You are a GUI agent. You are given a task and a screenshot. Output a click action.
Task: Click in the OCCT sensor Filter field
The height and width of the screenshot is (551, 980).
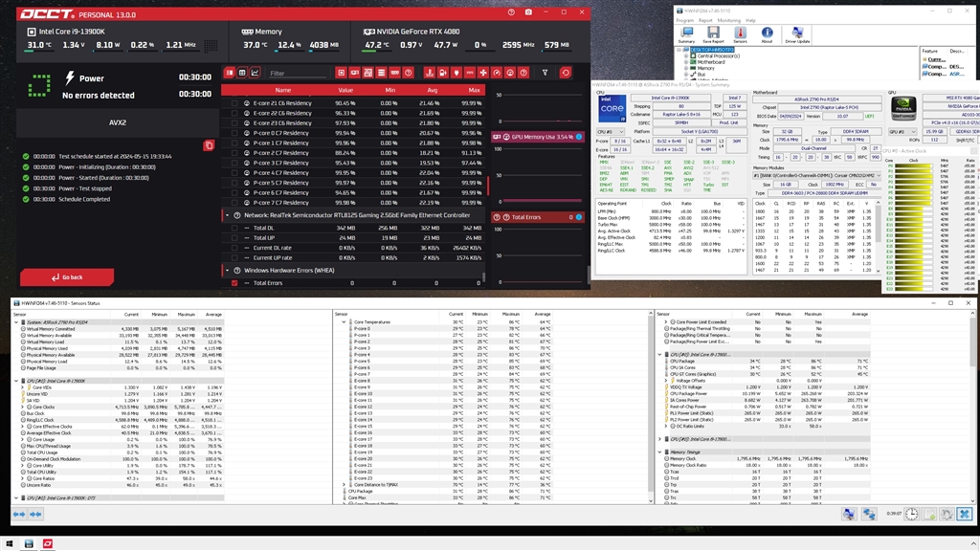tap(297, 73)
